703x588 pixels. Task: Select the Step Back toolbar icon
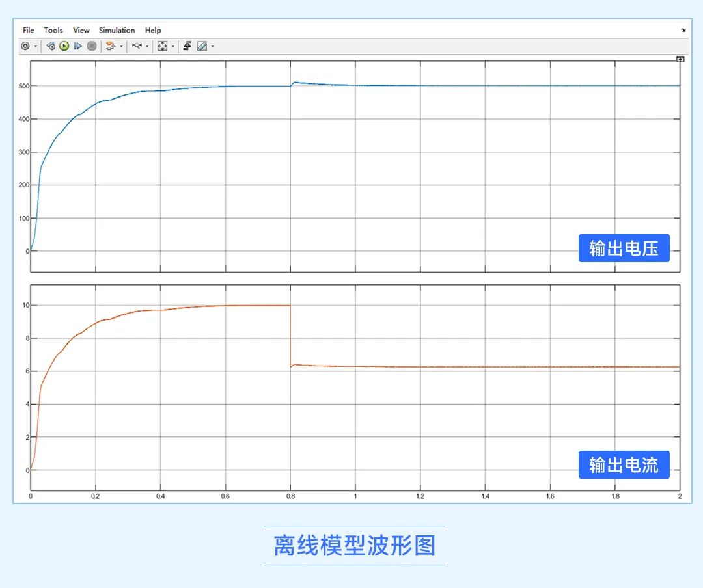(x=50, y=46)
